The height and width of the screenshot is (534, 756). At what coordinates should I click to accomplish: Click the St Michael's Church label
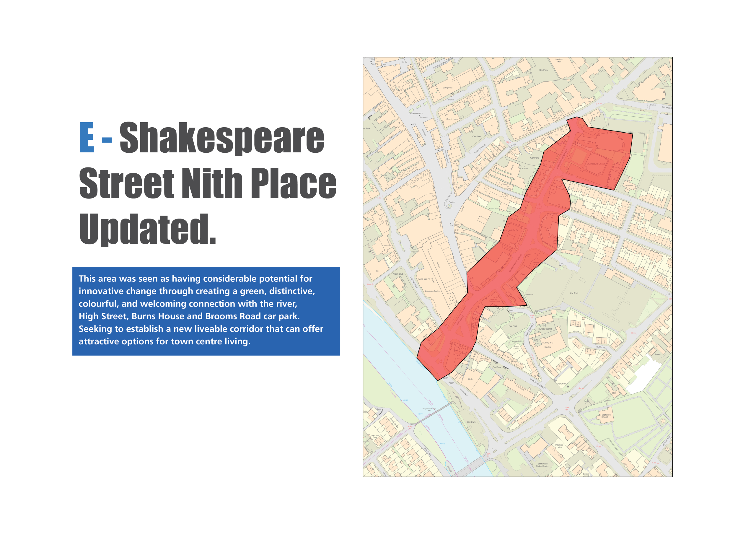[605, 416]
